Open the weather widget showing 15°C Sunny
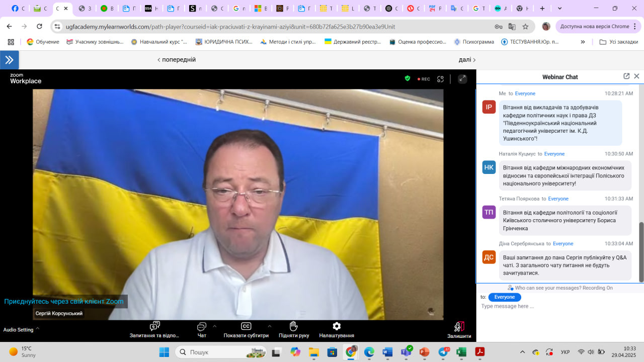644x362 pixels. [x=23, y=352]
